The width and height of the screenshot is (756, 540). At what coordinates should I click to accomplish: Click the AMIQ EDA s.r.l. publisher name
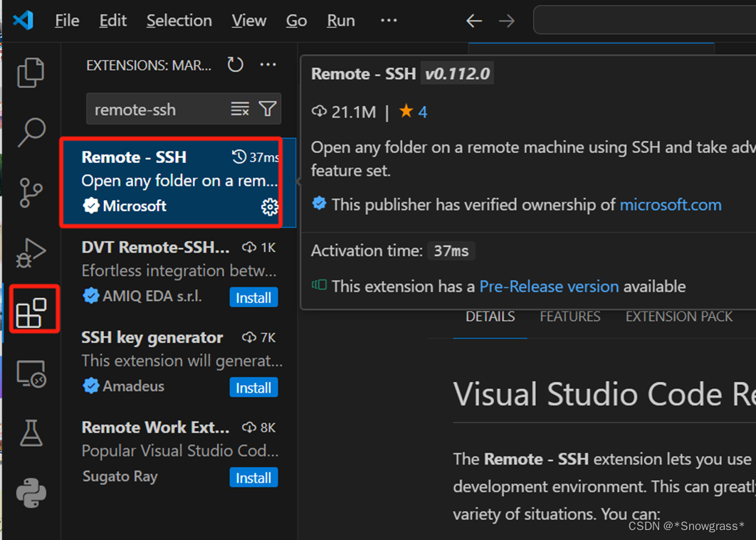[x=152, y=296]
